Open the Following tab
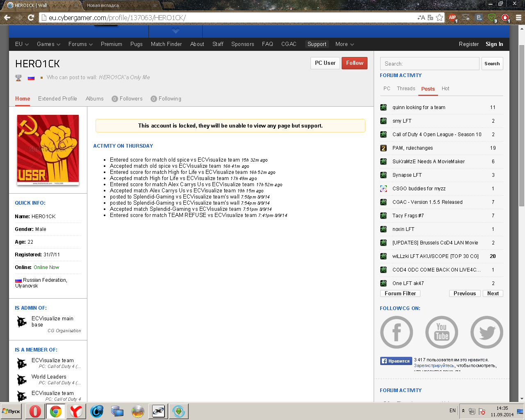525x420 pixels. (166, 99)
